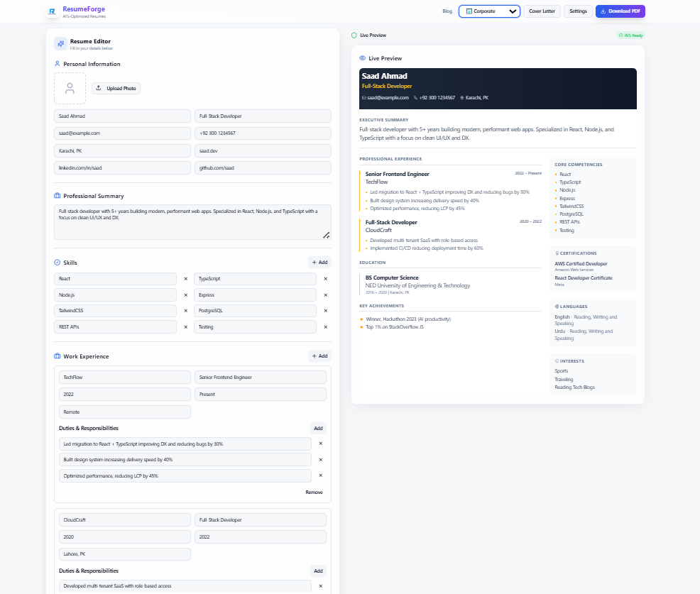Add a duty under TechFlow Duties & Responsibilities
The height and width of the screenshot is (594, 700).
coord(318,428)
